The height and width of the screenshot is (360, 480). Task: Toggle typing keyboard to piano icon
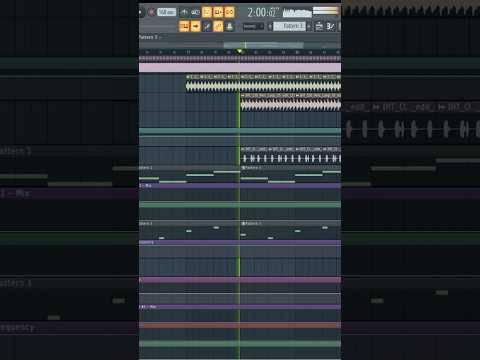[x=184, y=26]
